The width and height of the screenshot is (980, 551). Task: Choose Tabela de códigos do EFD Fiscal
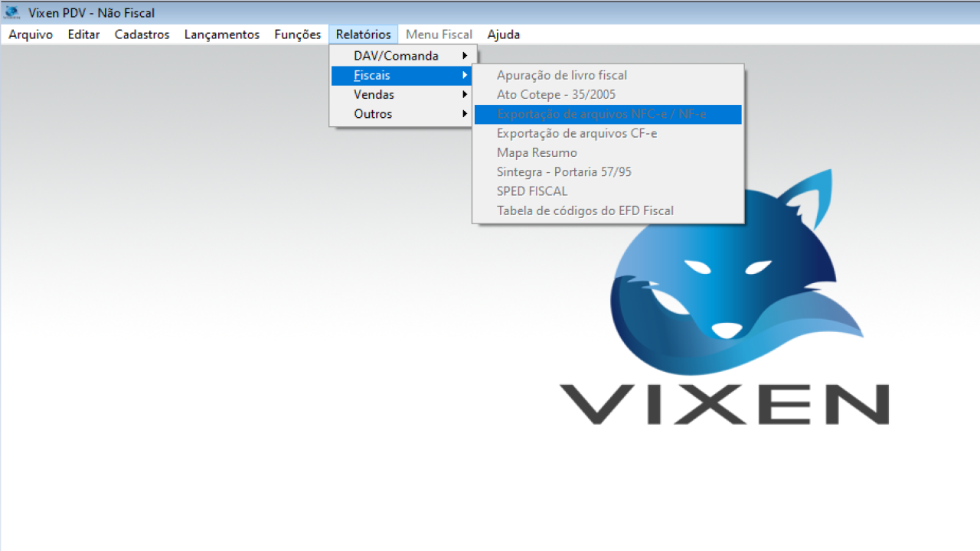coord(585,210)
